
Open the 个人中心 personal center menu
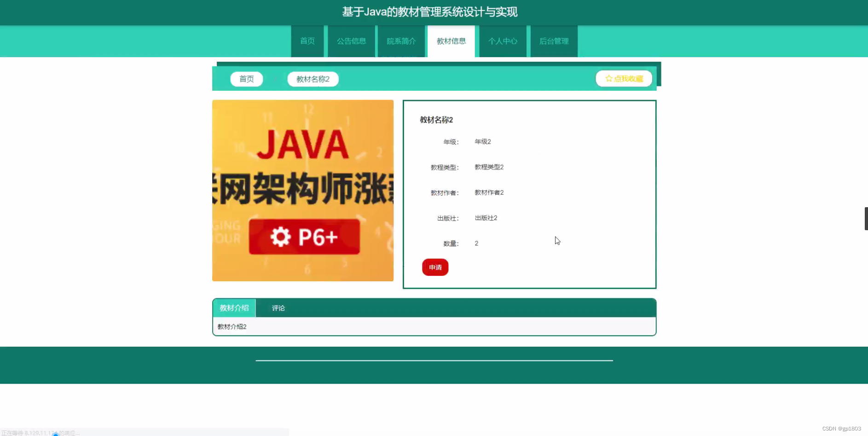point(503,41)
